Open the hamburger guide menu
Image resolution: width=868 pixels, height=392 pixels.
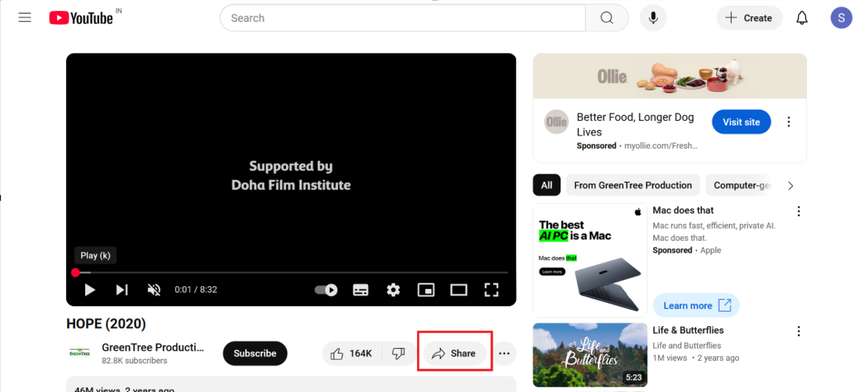click(x=25, y=18)
